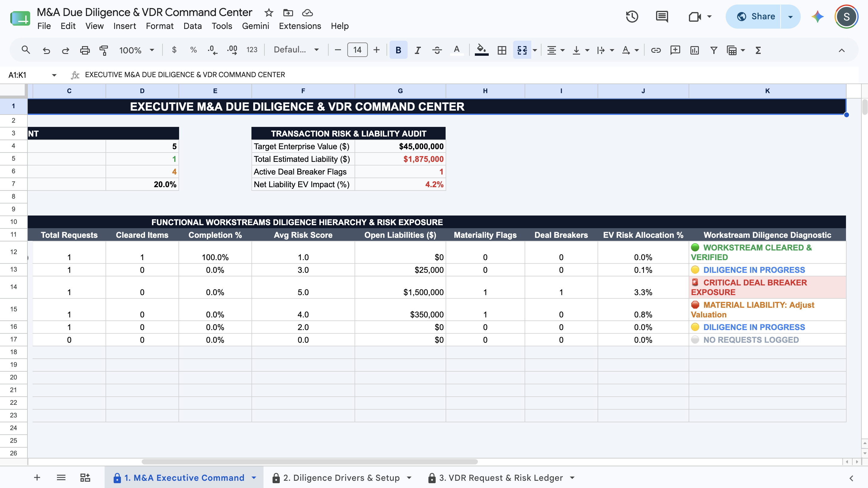
Task: Toggle strikethrough formatting
Action: coord(437,50)
